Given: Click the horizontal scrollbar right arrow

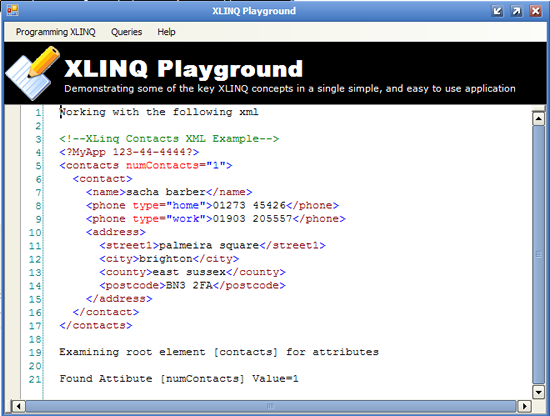Looking at the screenshot, I should 524,407.
